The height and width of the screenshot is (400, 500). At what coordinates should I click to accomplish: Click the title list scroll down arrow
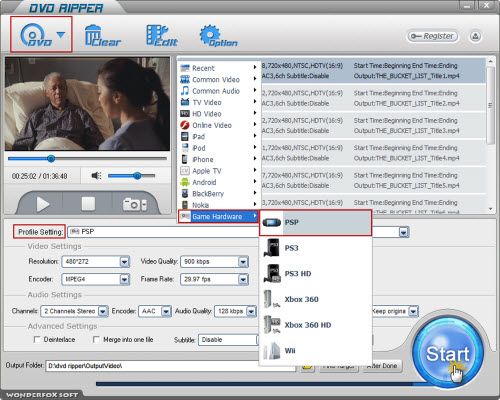(x=490, y=209)
